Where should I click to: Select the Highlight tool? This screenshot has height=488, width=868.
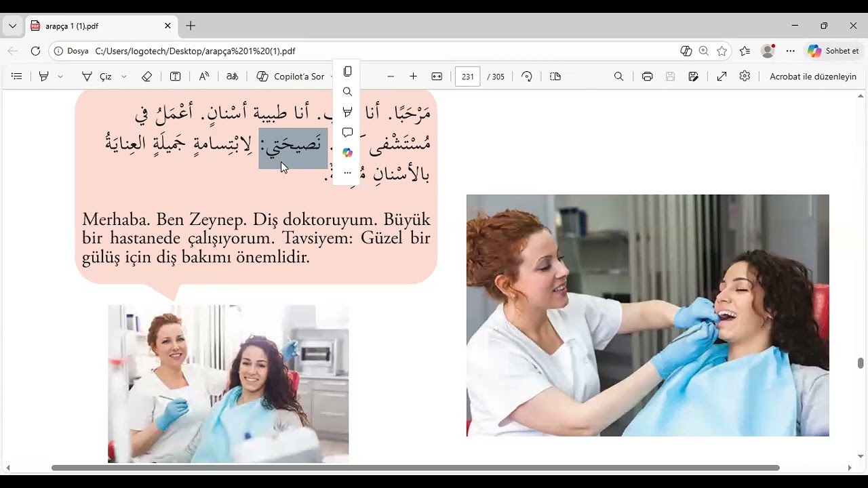(x=44, y=77)
